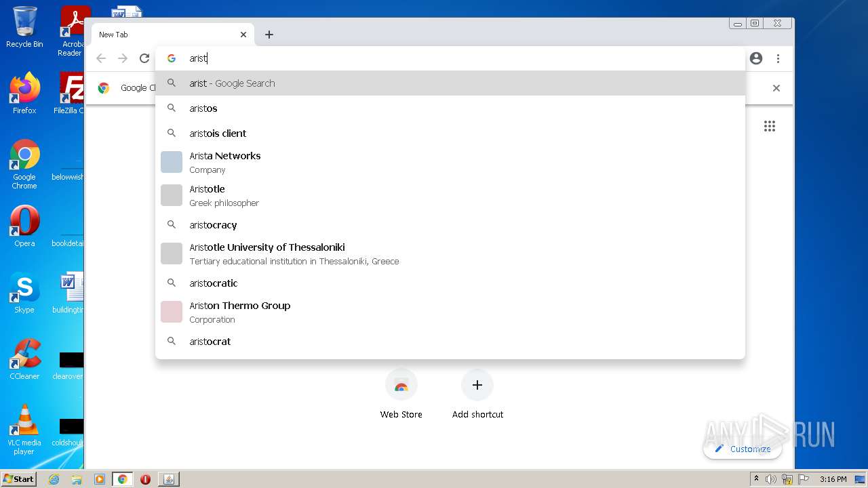Open Firefox desktop shortcut
Viewport: 868px width, 488px height.
click(x=24, y=93)
